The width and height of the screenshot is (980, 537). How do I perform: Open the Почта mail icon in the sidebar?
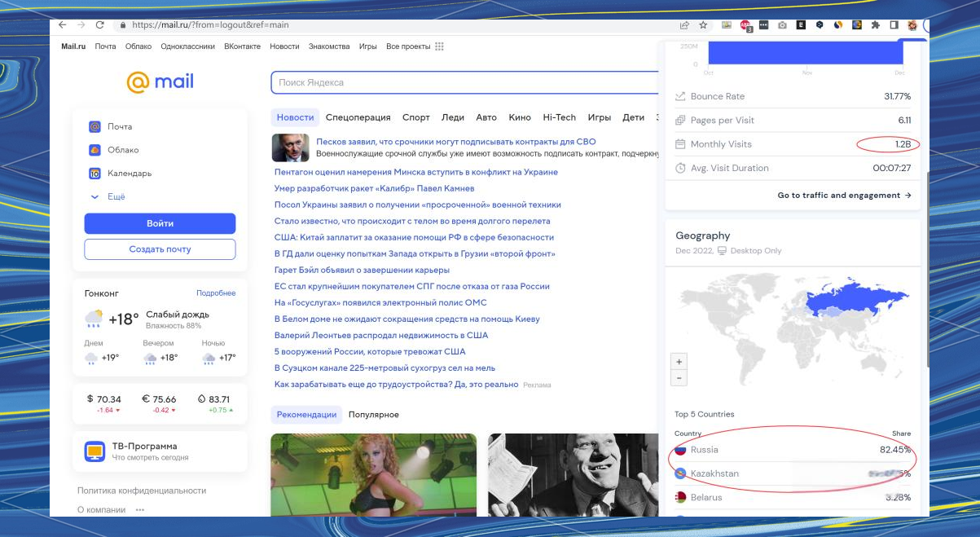[94, 126]
